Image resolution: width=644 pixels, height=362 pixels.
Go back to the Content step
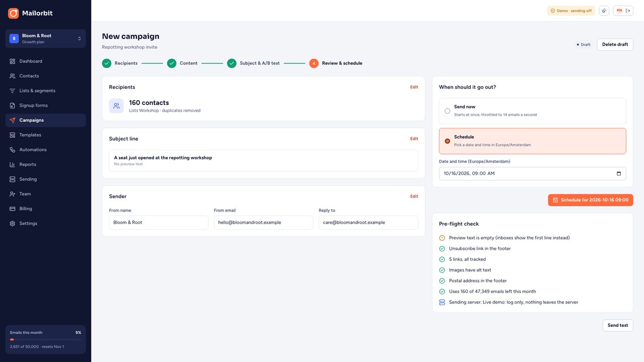(x=182, y=63)
